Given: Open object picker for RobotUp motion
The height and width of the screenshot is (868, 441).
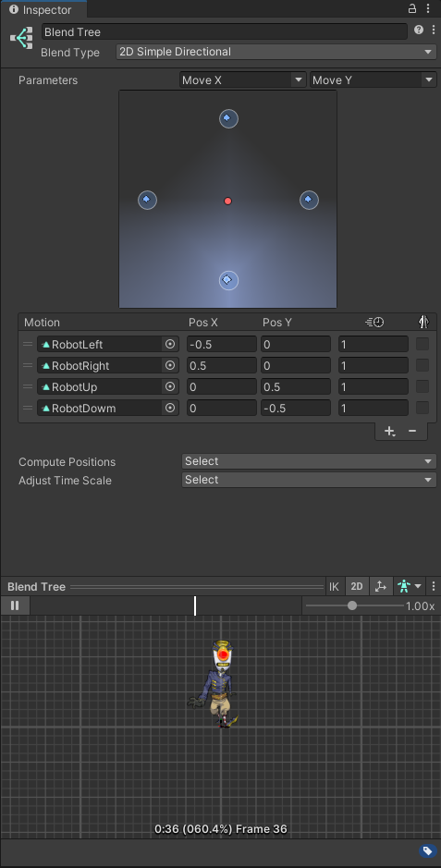Looking at the screenshot, I should (170, 386).
